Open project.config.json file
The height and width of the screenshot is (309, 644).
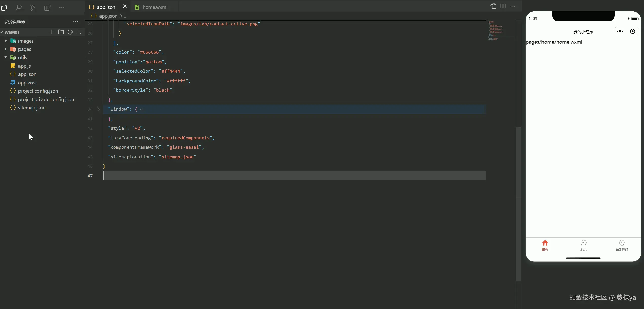point(38,91)
